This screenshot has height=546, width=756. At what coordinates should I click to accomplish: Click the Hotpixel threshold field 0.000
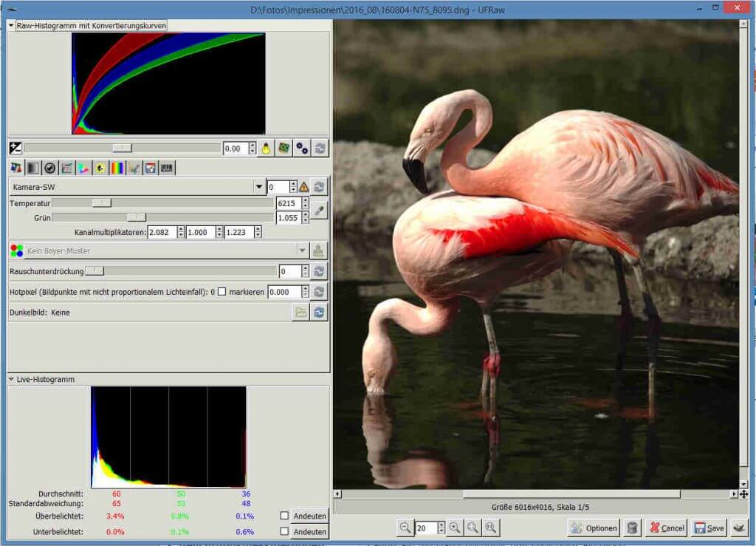tap(284, 292)
